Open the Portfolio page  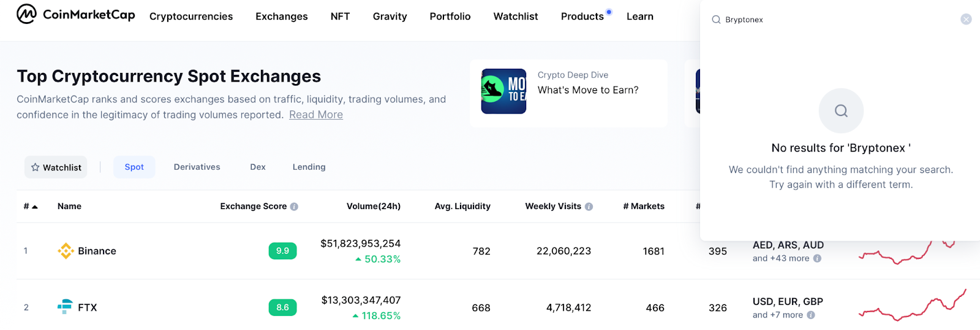pyautogui.click(x=450, y=17)
